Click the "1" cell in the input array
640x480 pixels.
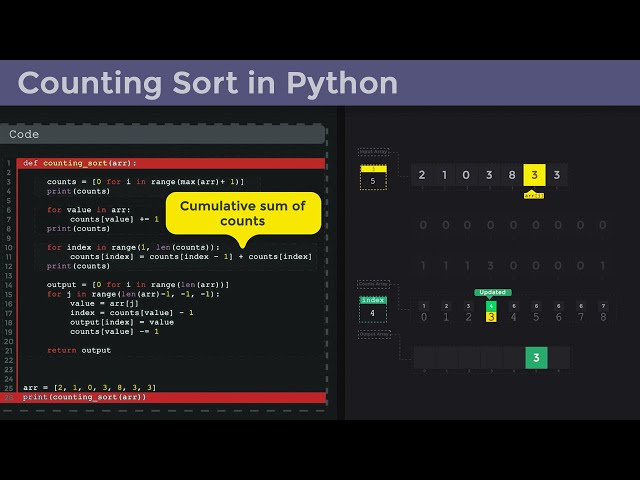[444, 175]
